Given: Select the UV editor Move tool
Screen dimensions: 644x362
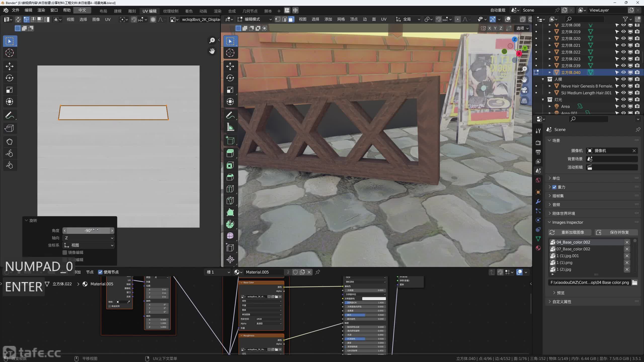Looking at the screenshot, I should coord(10,66).
